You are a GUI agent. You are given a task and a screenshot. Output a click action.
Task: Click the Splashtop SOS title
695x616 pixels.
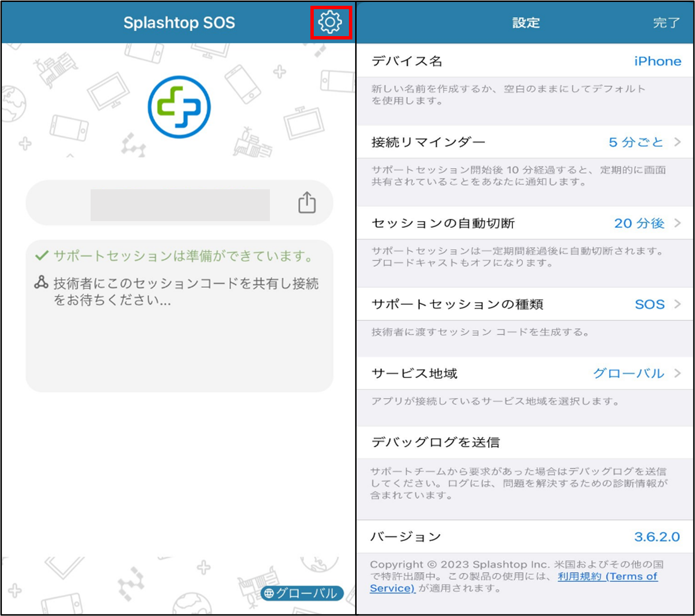click(179, 23)
